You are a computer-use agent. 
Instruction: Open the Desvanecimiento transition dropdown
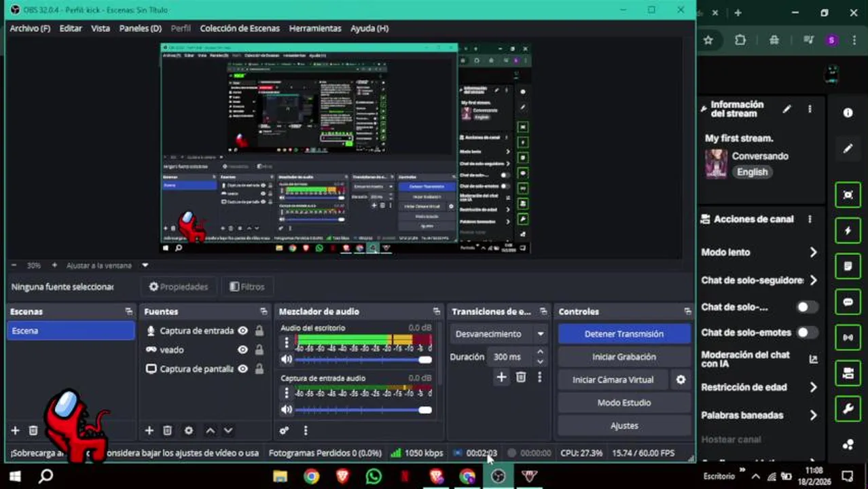point(499,334)
